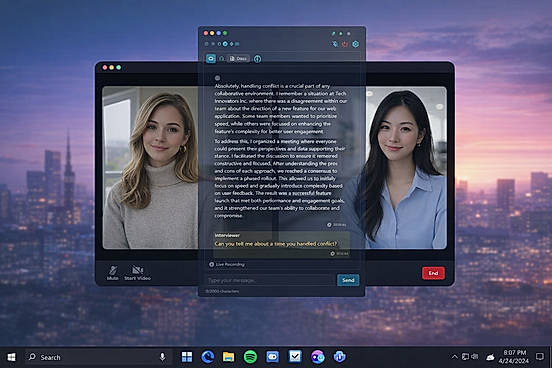Open the blue circular app after the purple one

tap(339, 357)
